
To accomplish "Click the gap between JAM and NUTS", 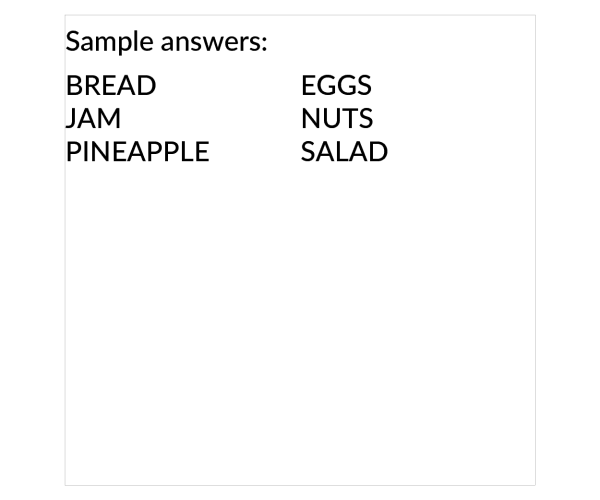I will click(x=211, y=118).
